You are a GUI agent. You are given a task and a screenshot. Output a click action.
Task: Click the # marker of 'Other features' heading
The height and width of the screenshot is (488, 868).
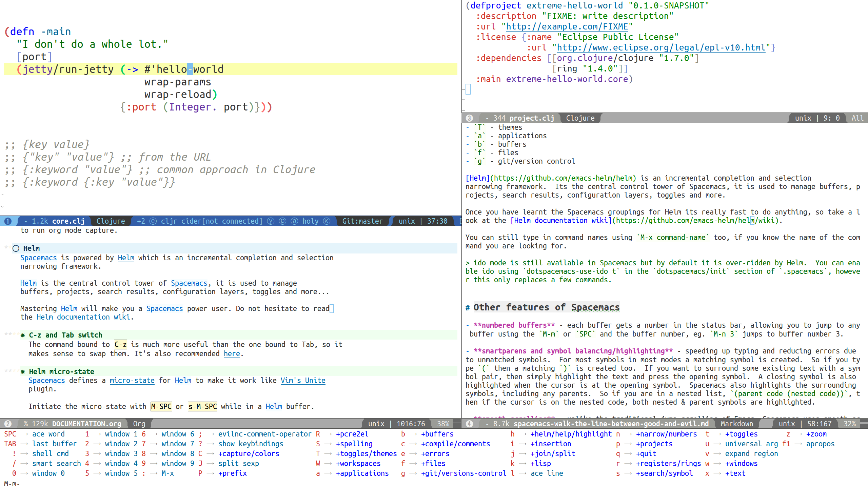tap(468, 308)
